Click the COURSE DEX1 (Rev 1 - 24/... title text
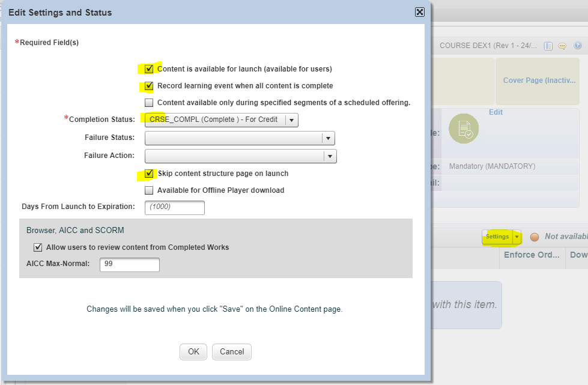 [x=488, y=46]
